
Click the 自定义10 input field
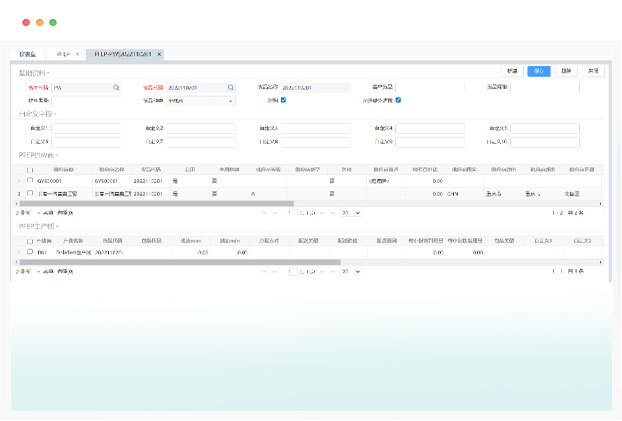[545, 142]
